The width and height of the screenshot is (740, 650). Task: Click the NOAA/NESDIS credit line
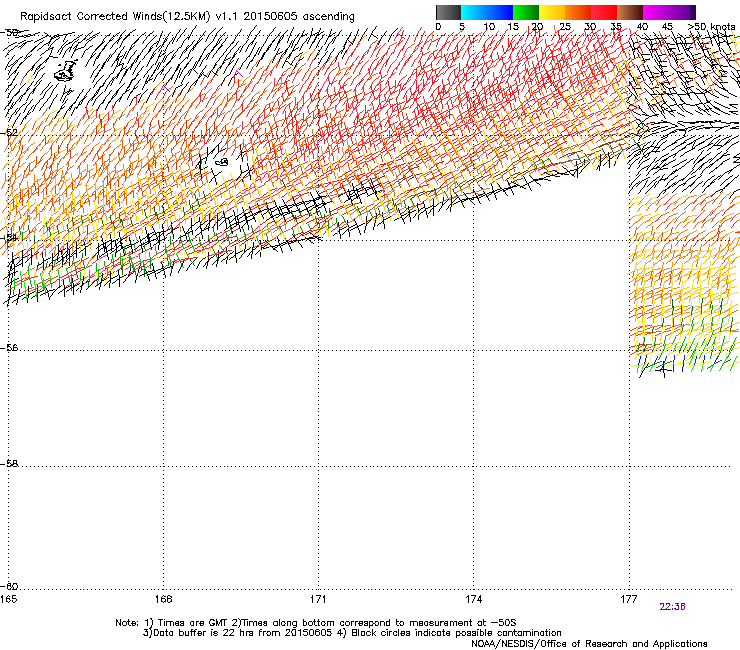pos(589,644)
